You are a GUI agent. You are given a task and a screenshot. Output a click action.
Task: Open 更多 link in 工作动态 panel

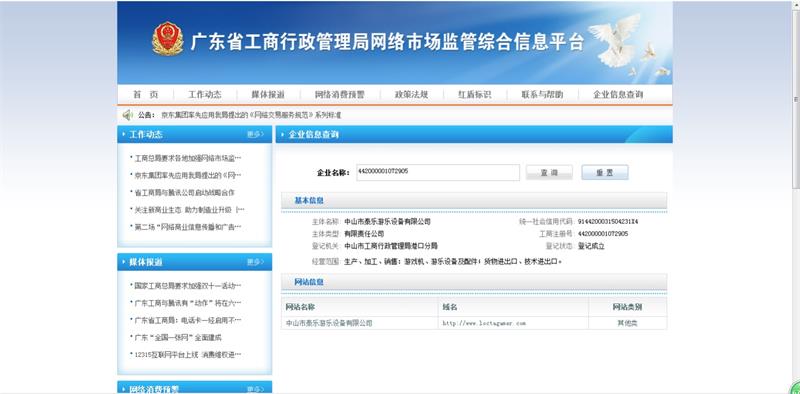(x=255, y=134)
